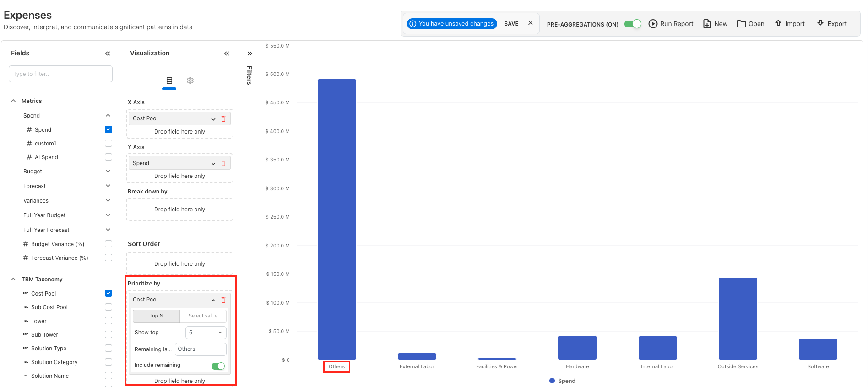Image resolution: width=868 pixels, height=387 pixels.
Task: Click the hash icon beside Budget Variance (%)
Action: [x=26, y=244]
